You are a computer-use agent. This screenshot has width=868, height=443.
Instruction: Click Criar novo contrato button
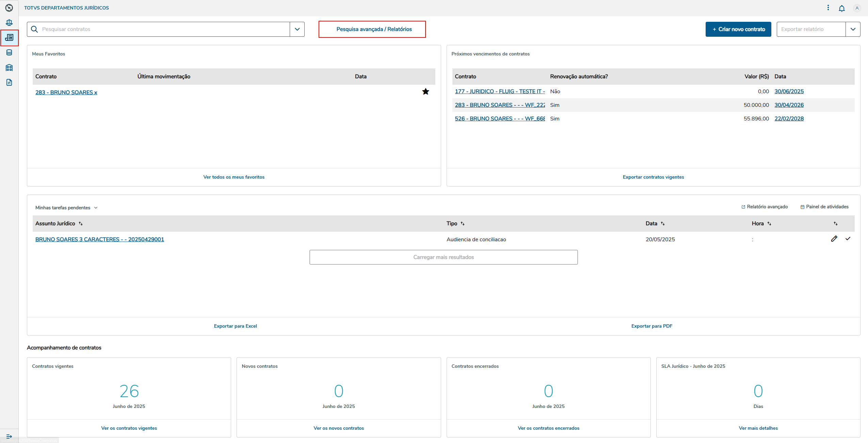point(738,29)
